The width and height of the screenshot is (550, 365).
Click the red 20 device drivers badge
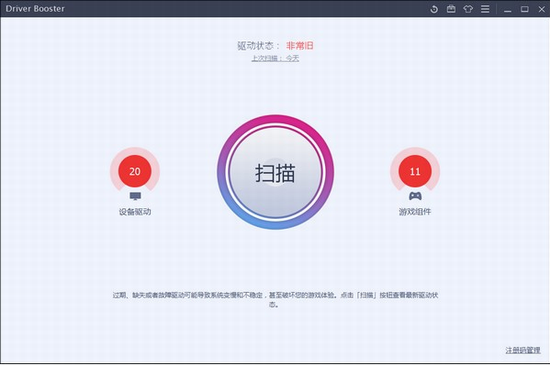point(135,171)
